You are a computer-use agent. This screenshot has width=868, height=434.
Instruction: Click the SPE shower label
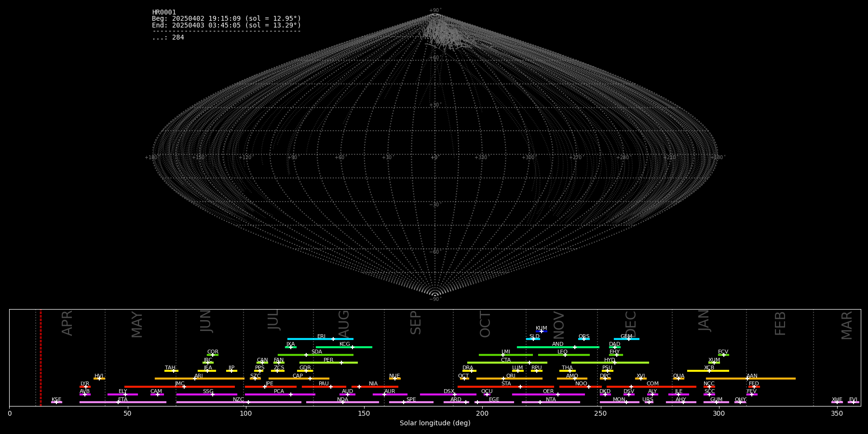411,400
